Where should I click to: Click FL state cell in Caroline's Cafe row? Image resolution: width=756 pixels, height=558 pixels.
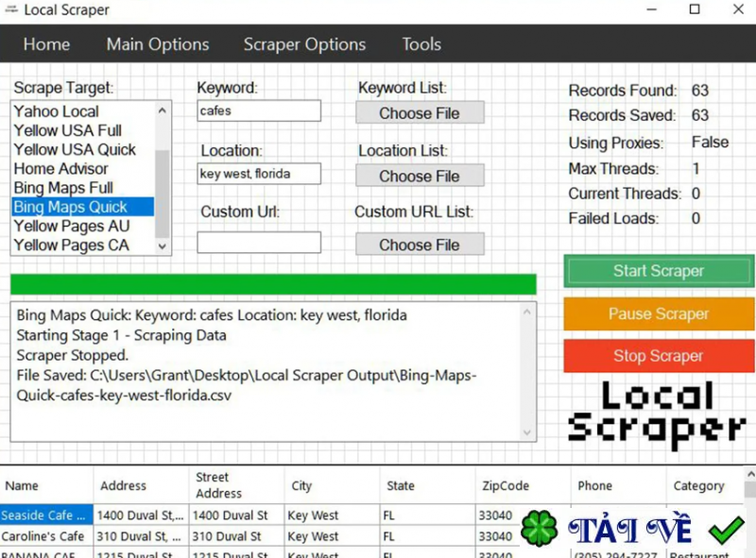427,536
